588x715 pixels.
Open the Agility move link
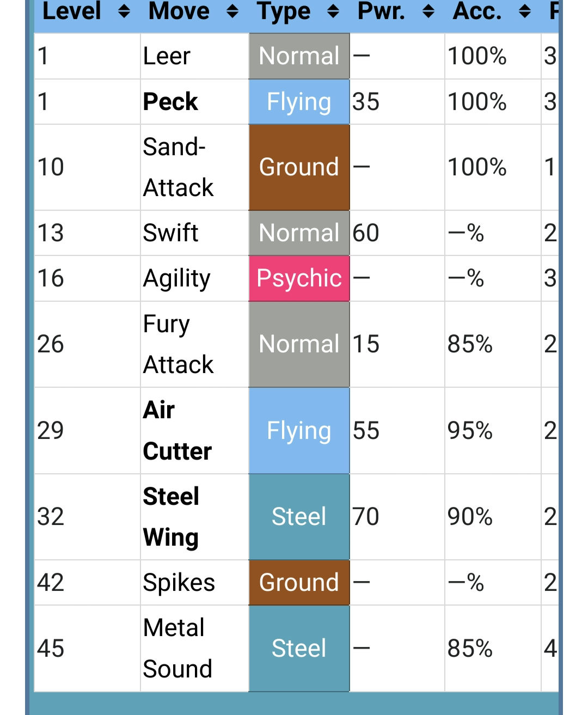coord(177,279)
